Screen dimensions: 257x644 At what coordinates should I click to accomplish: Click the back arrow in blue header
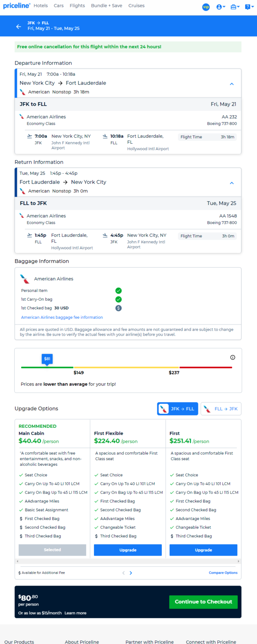18,26
